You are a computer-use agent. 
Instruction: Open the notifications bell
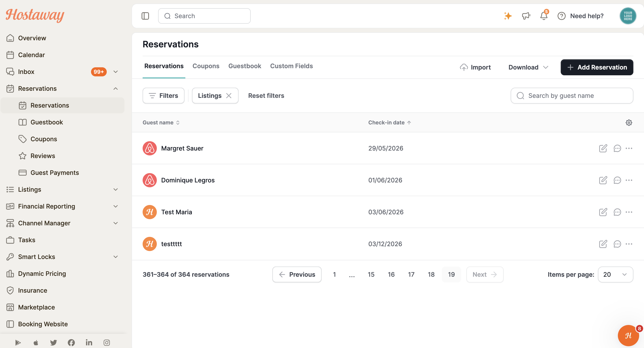pyautogui.click(x=544, y=16)
